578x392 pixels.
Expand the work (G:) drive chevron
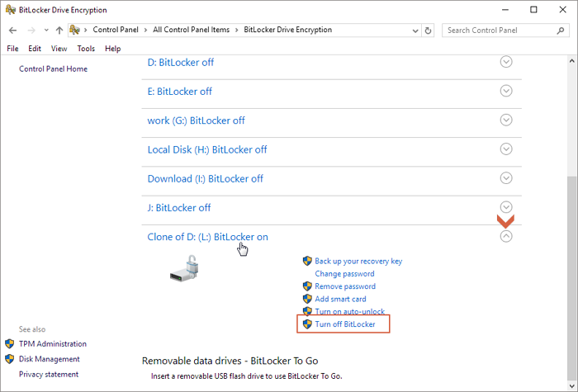pos(507,120)
